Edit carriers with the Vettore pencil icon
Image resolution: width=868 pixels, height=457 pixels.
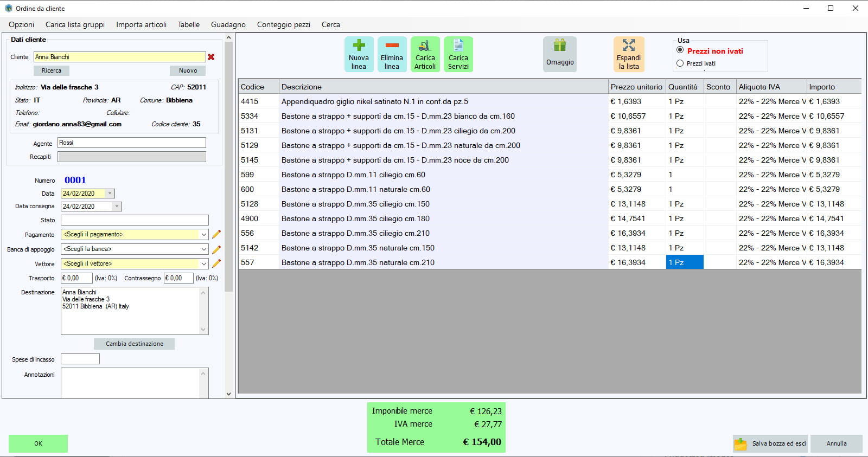[x=216, y=263]
